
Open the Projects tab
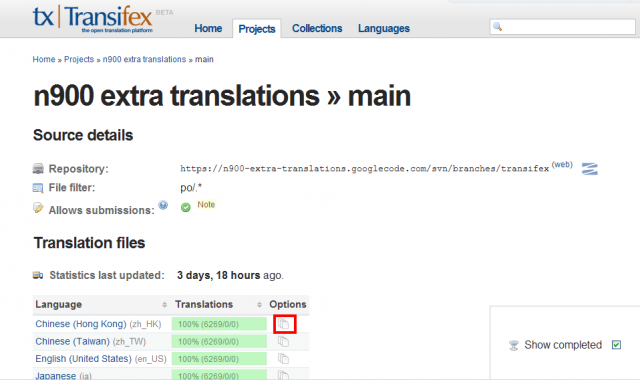tap(257, 29)
